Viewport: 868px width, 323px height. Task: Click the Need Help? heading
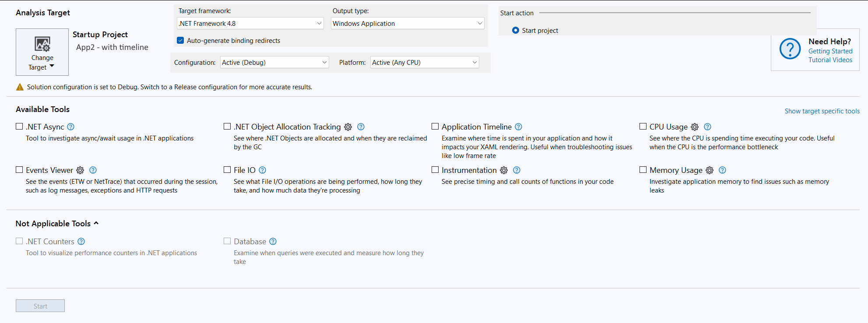[x=830, y=42]
